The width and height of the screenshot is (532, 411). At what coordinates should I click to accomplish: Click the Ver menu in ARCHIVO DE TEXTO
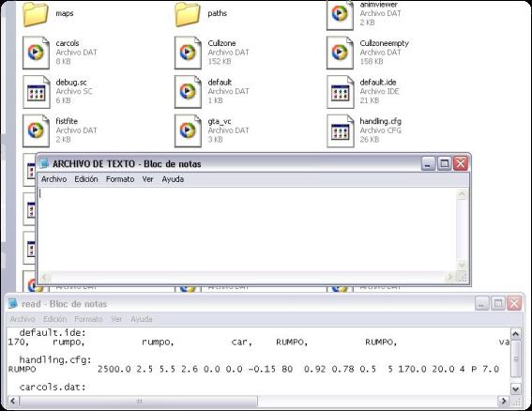pos(147,179)
